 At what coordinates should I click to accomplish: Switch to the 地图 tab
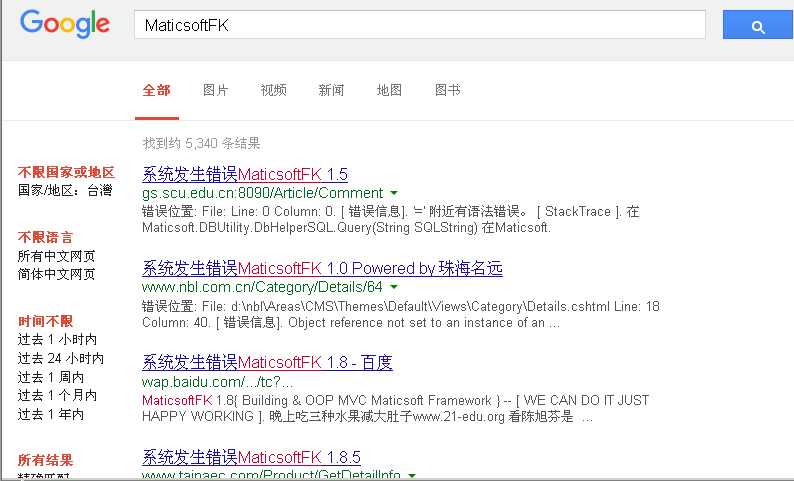[x=389, y=90]
